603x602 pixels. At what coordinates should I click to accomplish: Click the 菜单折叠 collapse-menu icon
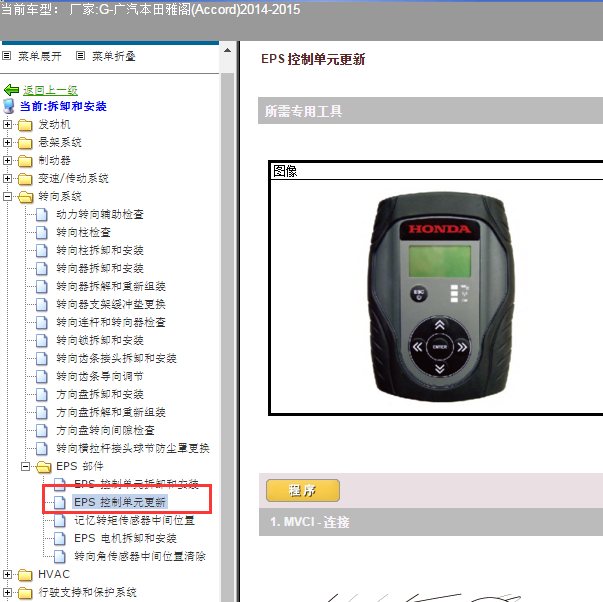[x=80, y=56]
